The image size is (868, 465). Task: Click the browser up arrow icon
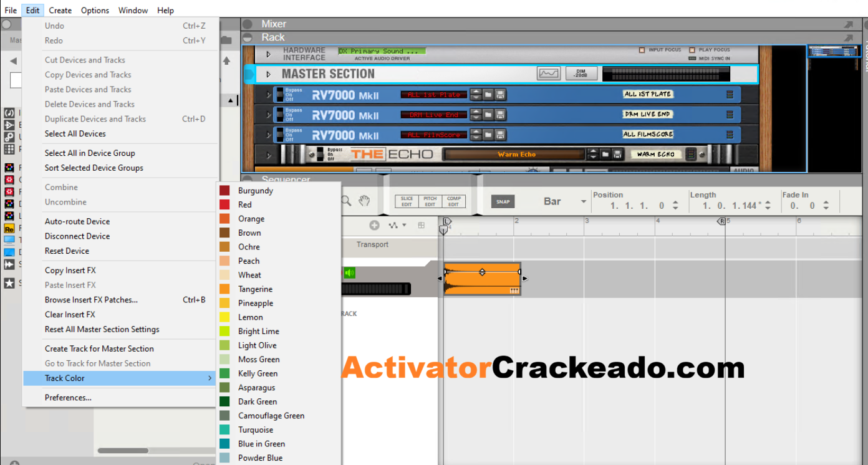(226, 60)
